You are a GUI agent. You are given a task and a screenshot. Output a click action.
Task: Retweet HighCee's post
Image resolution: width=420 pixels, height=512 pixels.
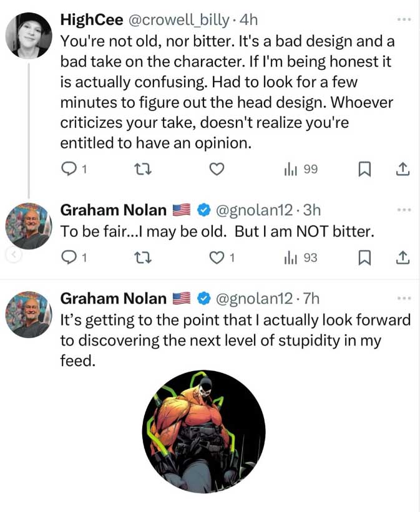[x=144, y=168]
